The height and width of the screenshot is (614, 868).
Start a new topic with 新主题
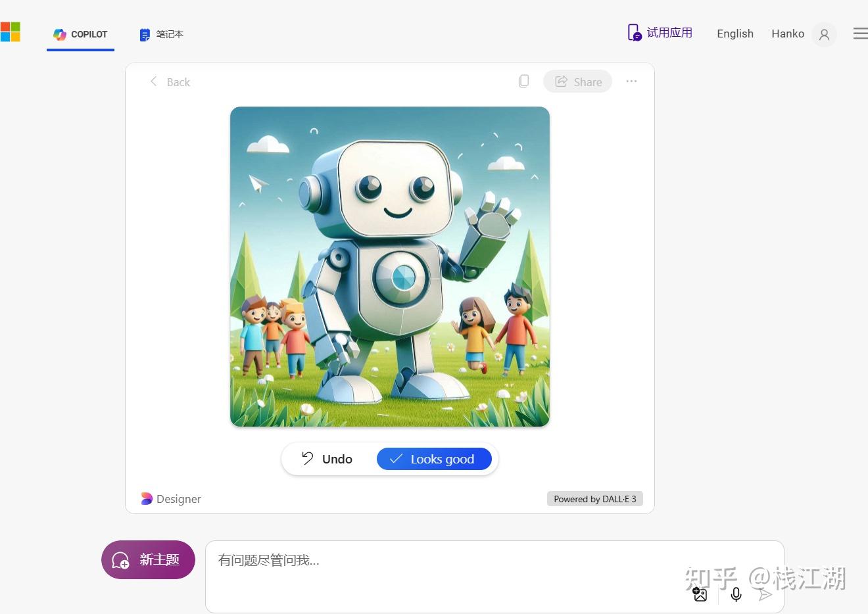(x=148, y=559)
